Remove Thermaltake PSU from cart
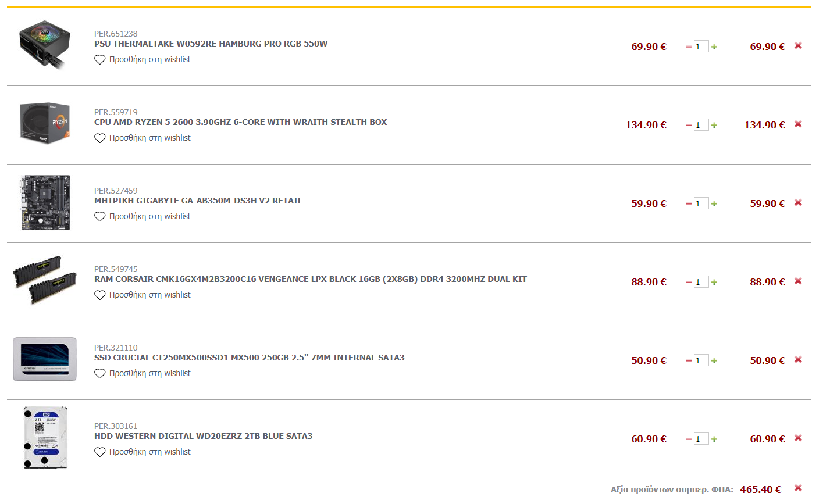The image size is (830, 504). point(798,46)
